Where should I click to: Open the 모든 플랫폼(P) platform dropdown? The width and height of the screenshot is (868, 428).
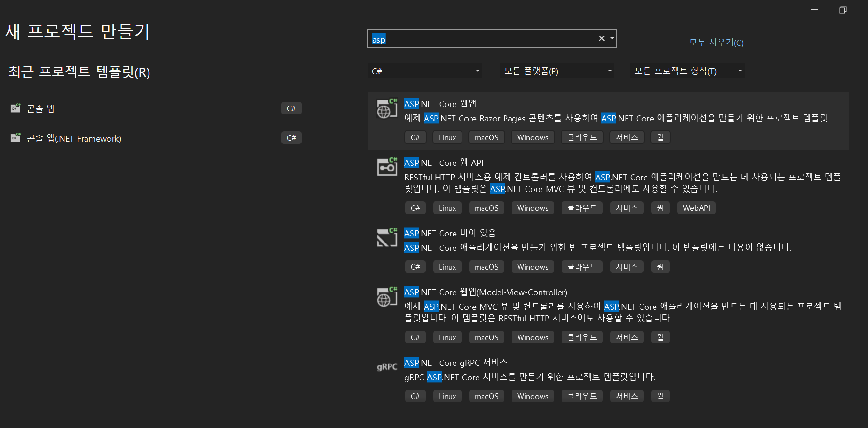[x=557, y=71]
